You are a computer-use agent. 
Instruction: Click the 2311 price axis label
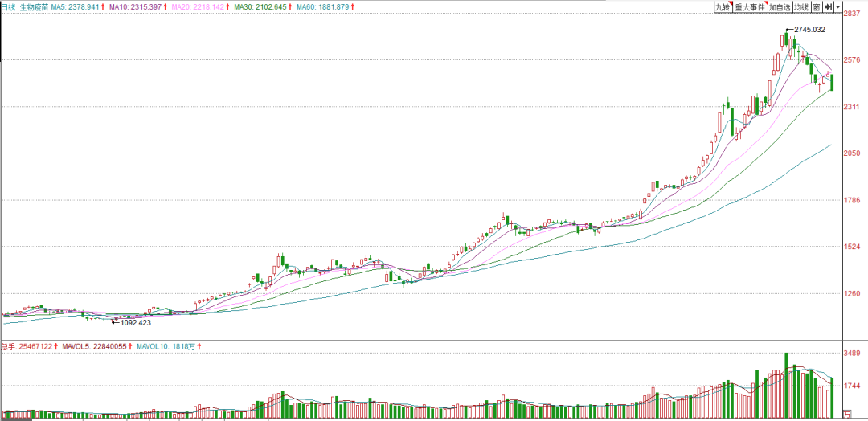[x=851, y=106]
